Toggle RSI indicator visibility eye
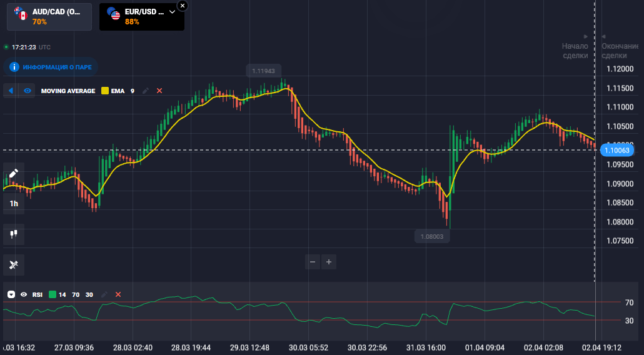Viewport: 644px width, 355px height. [24, 294]
